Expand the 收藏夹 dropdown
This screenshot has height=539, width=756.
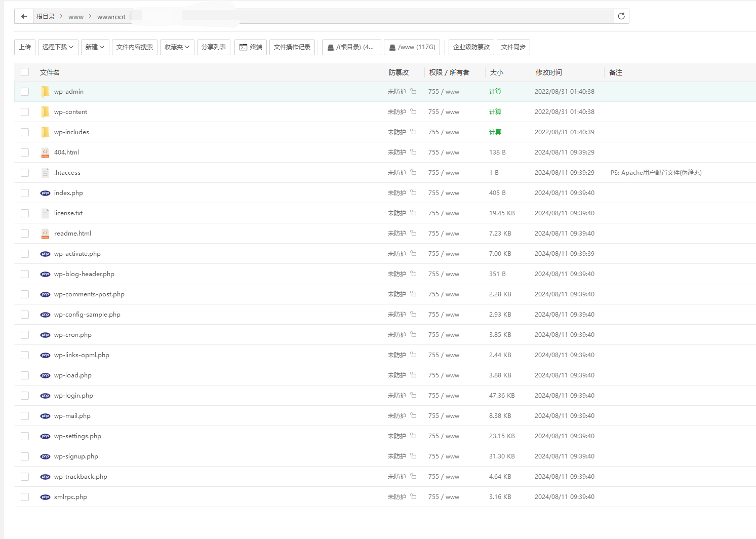tap(177, 47)
